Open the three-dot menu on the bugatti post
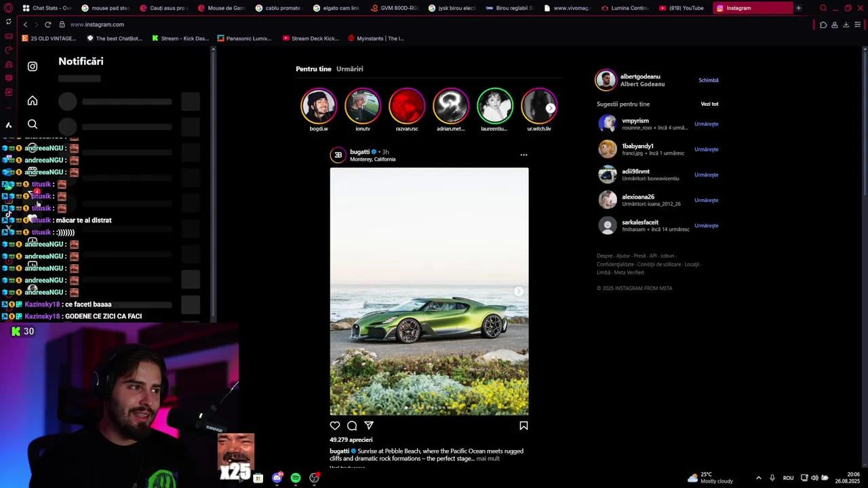The height and width of the screenshot is (488, 868). [x=524, y=155]
